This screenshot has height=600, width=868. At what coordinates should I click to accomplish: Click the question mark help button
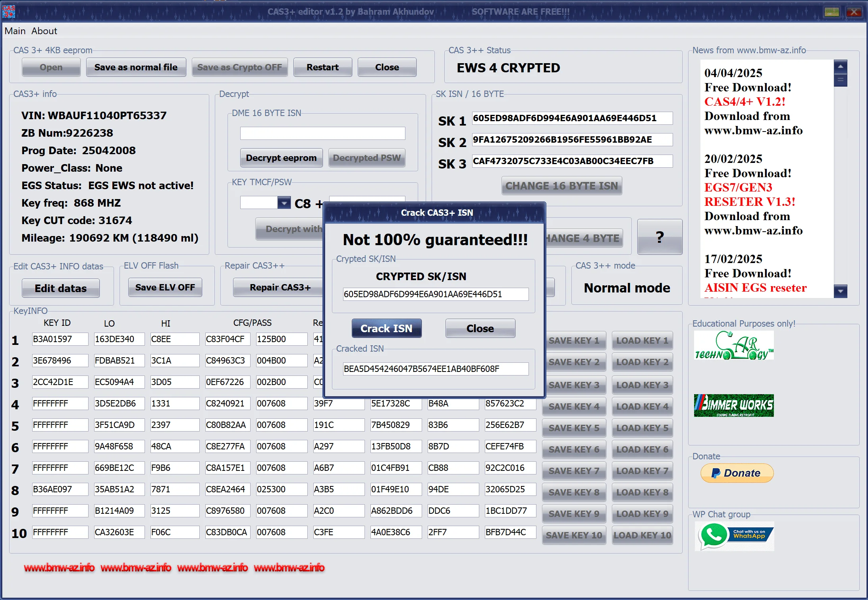coord(660,237)
